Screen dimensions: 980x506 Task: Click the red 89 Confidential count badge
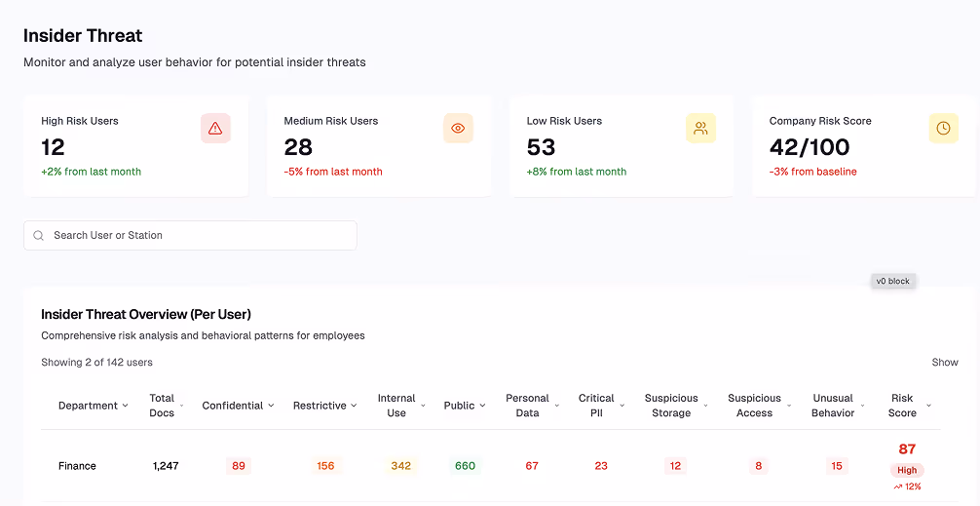238,466
